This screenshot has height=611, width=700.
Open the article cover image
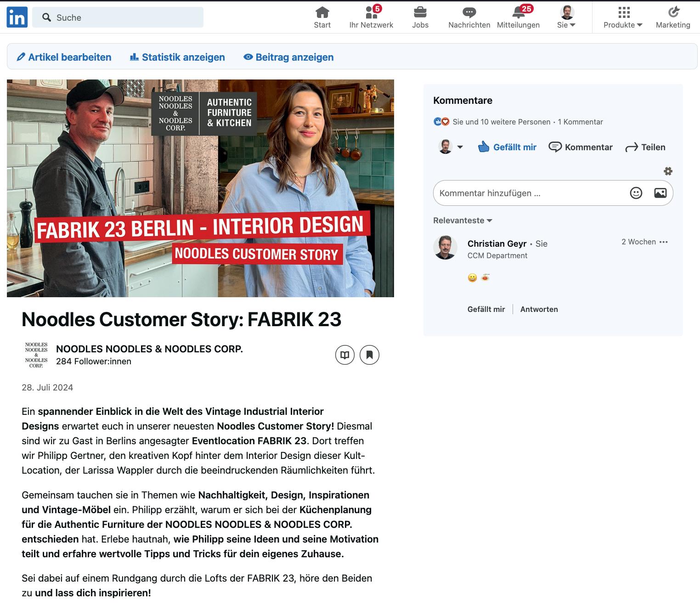point(200,188)
